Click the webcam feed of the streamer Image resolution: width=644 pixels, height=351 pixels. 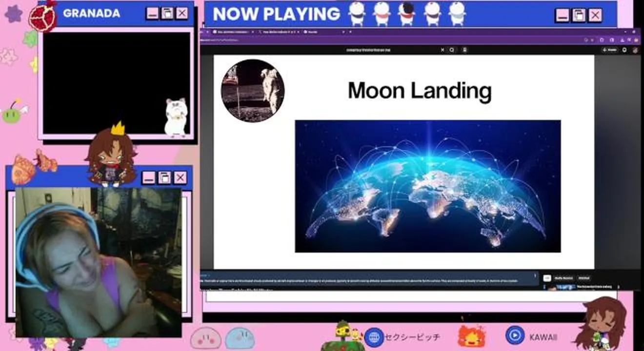99,262
